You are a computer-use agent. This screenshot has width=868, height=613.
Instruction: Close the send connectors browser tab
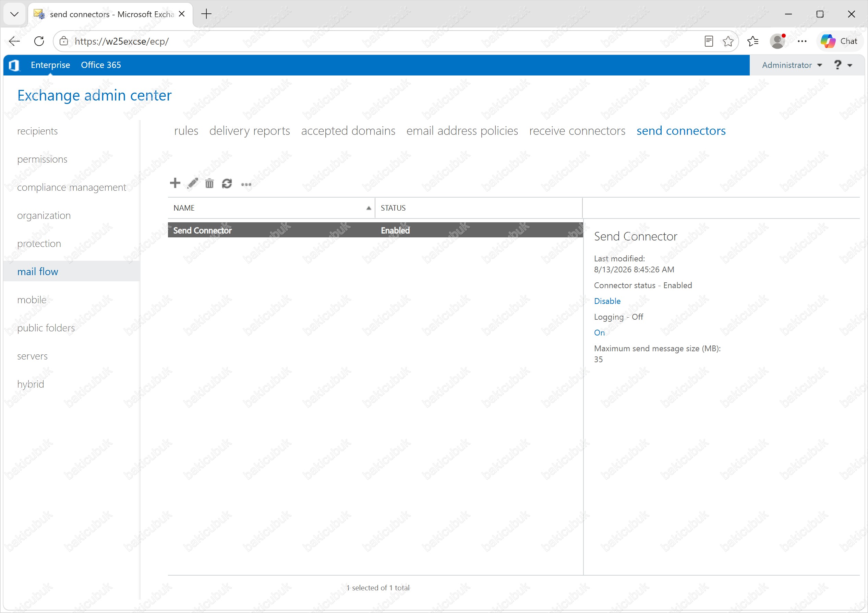[x=182, y=14]
